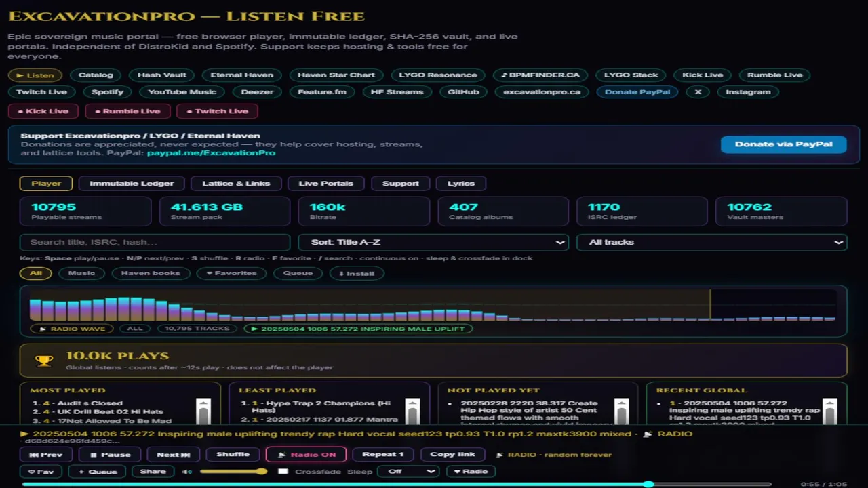
Task: Click the Least Played list scrollbar
Action: click(412, 411)
